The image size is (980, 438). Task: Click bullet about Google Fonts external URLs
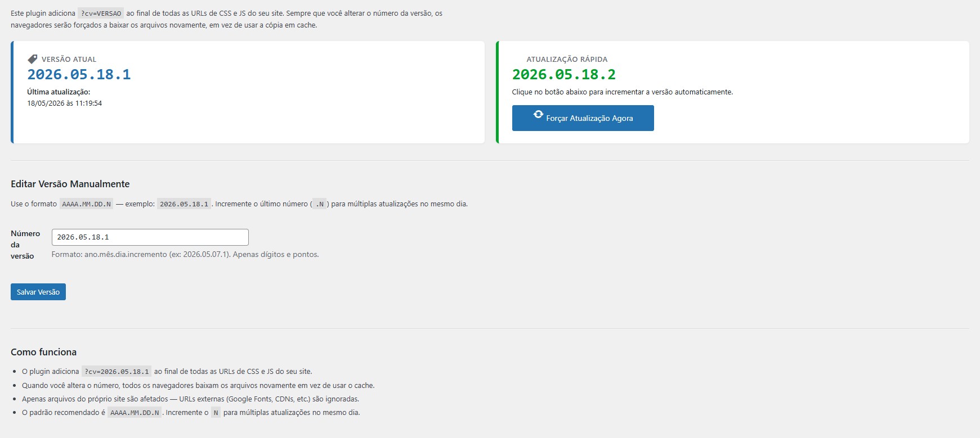tap(190, 399)
